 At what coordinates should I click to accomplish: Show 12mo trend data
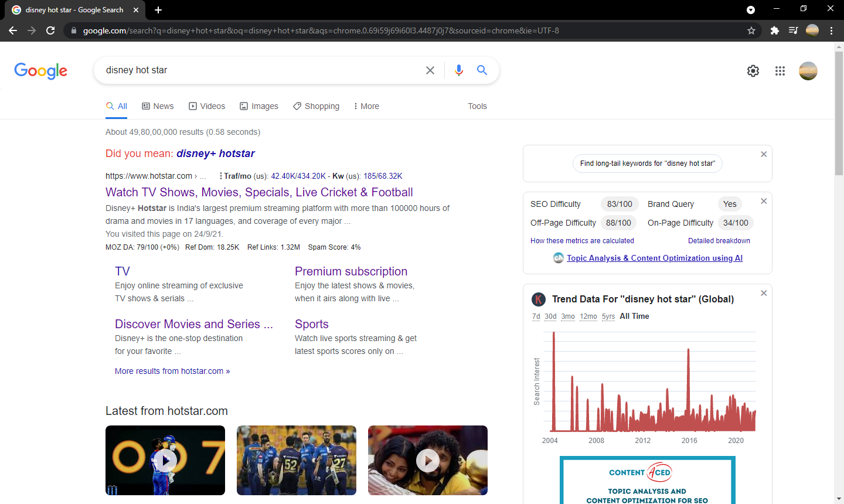click(x=588, y=316)
